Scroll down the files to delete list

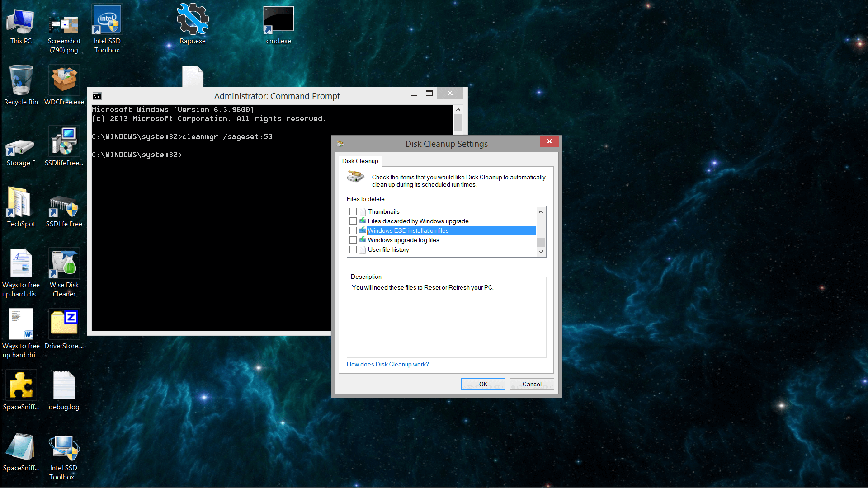[x=541, y=251]
